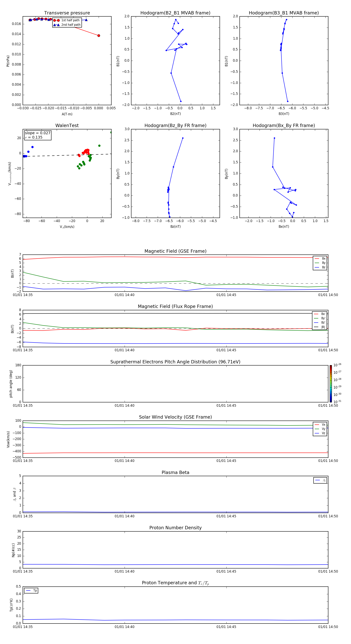
Task: Click the pitch angle rainbow colorbar
Action: pyautogui.click(x=331, y=384)
